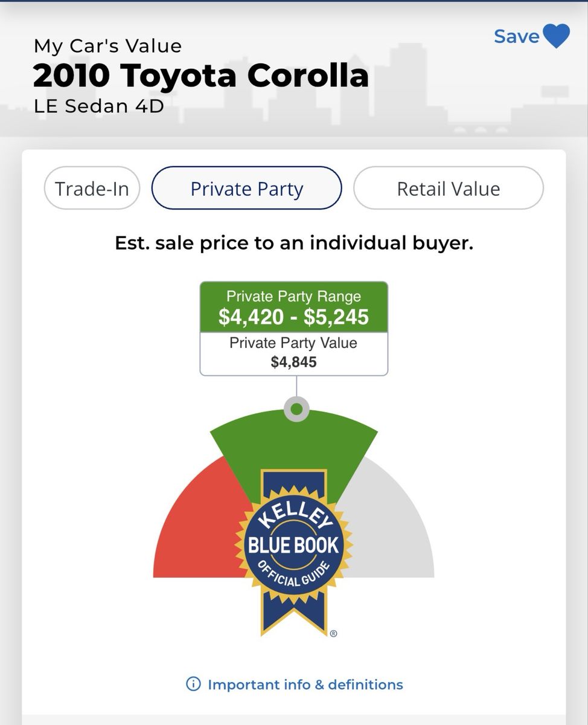Switch to the Trade-In tab
This screenshot has height=725, width=588.
point(92,188)
